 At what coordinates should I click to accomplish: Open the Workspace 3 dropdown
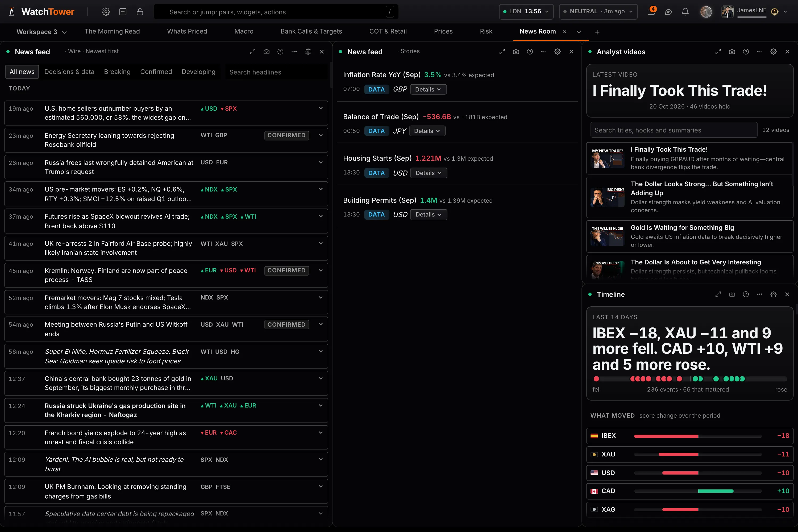pyautogui.click(x=41, y=32)
